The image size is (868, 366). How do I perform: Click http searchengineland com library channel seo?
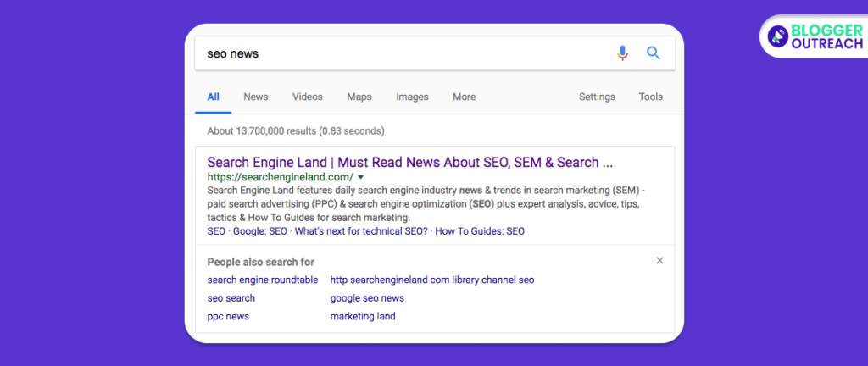432,280
